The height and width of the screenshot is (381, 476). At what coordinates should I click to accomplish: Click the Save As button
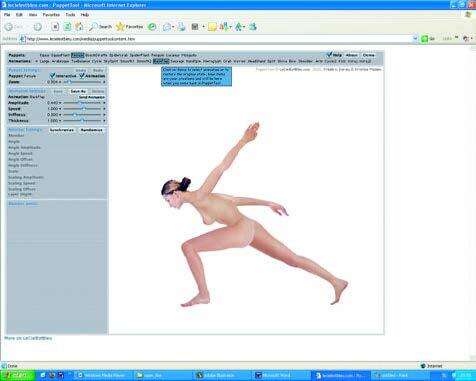pyautogui.click(x=78, y=91)
